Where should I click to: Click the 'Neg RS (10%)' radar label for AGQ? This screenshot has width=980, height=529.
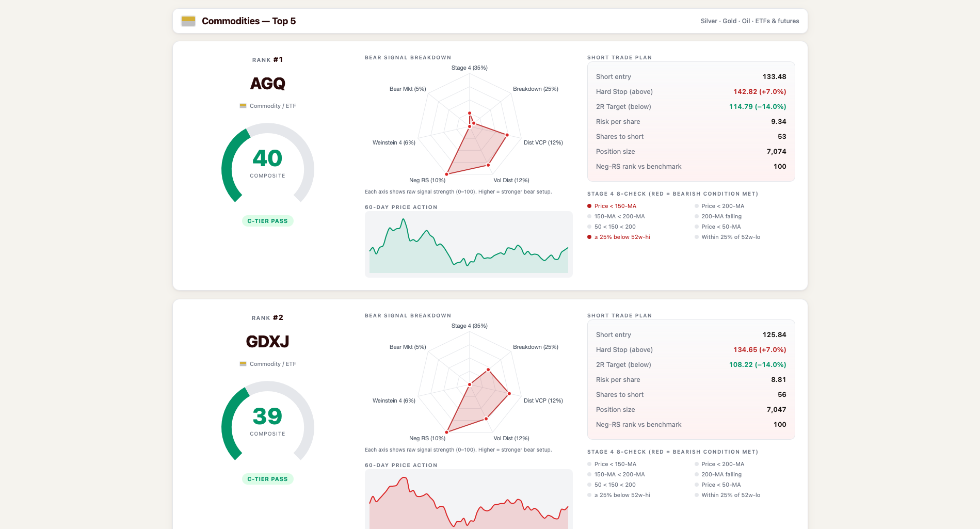pos(427,180)
